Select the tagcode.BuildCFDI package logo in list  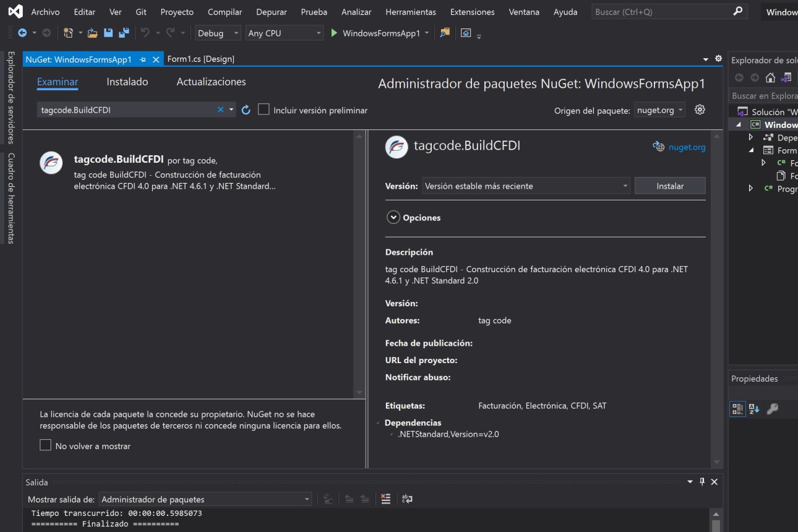(51, 163)
